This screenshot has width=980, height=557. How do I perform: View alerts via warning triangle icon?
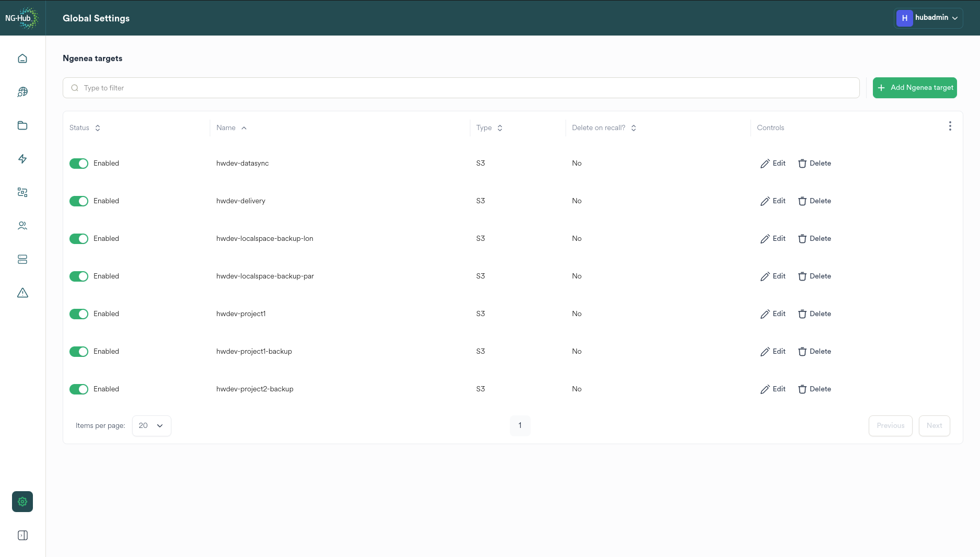[22, 293]
